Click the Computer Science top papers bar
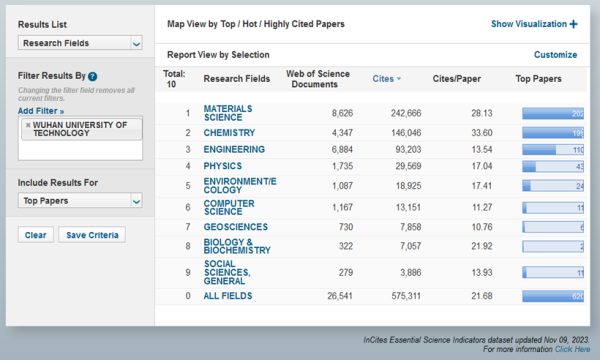This screenshot has height=360, width=600. coord(553,208)
